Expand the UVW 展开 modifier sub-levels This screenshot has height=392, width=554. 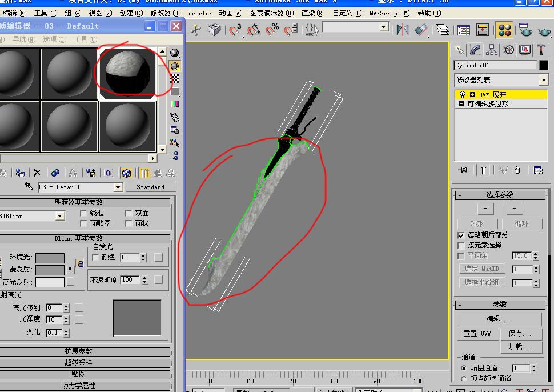[x=472, y=94]
